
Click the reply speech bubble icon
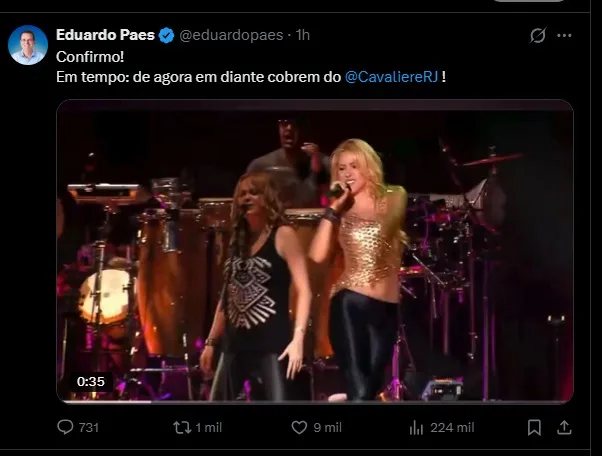[x=65, y=427]
